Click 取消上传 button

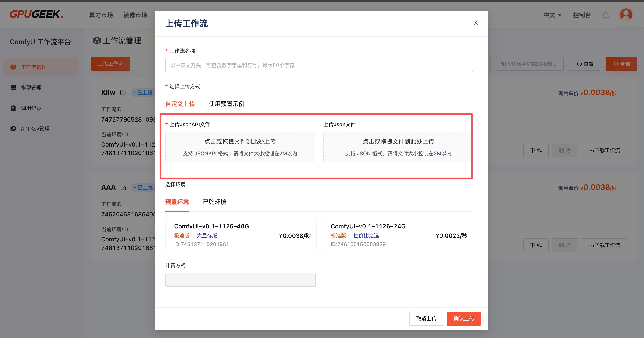pos(426,319)
